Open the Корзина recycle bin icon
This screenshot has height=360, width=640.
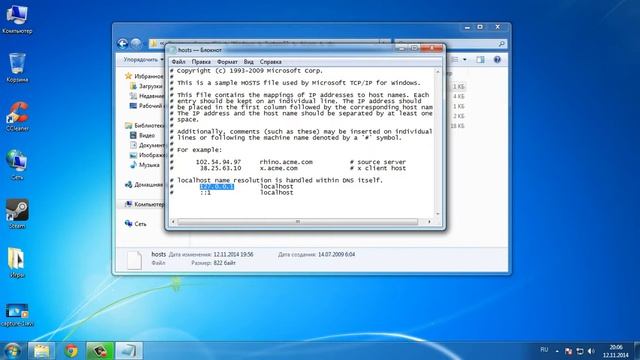coord(17,68)
